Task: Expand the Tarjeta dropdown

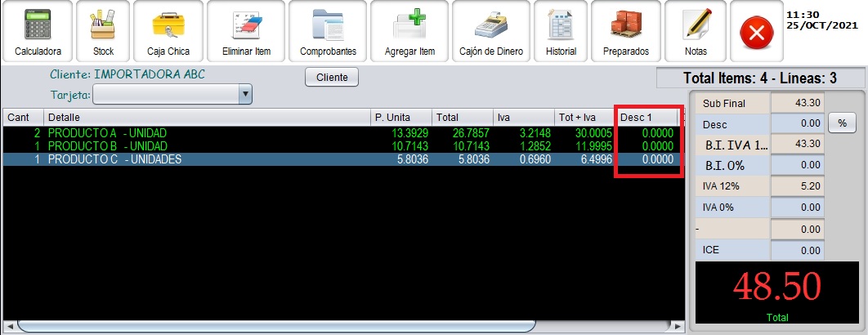Action: pos(244,96)
